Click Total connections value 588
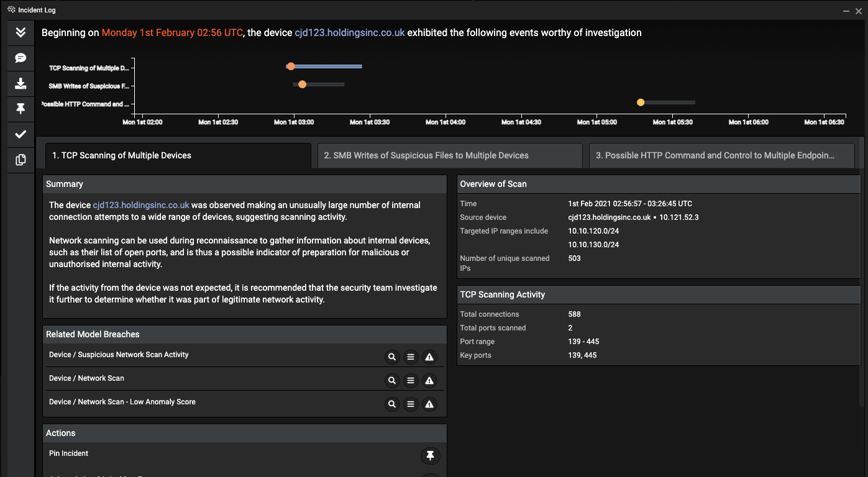Viewport: 868px width, 477px height. (x=574, y=314)
